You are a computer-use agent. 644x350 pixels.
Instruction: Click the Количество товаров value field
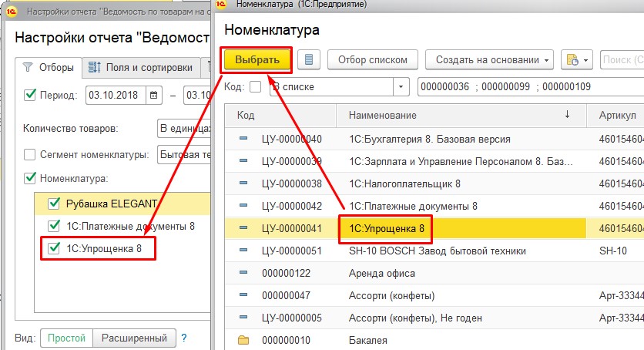pyautogui.click(x=183, y=129)
